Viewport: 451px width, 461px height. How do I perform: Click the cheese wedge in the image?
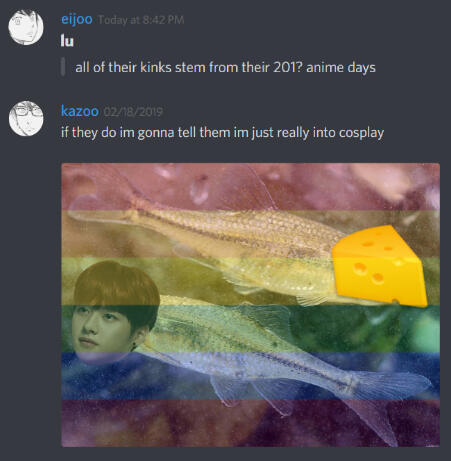[x=379, y=266]
